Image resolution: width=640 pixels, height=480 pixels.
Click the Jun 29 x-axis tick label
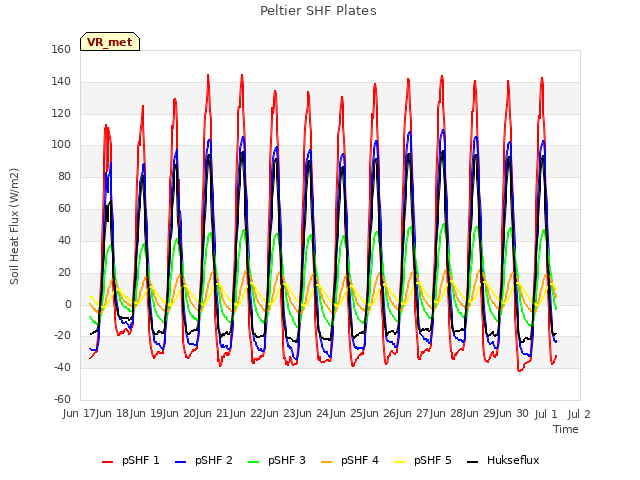[480, 414]
